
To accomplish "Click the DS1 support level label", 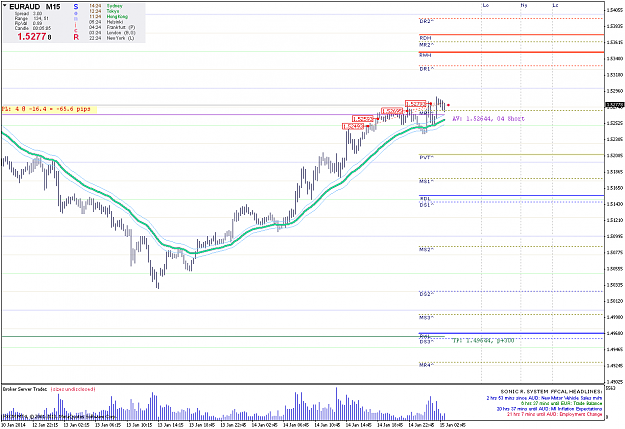I will pyautogui.click(x=426, y=205).
